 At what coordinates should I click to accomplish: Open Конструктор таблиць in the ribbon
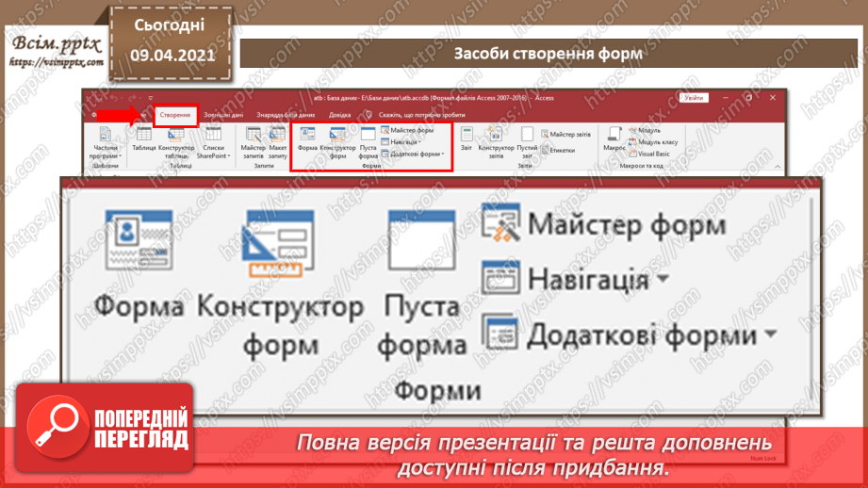(176, 140)
